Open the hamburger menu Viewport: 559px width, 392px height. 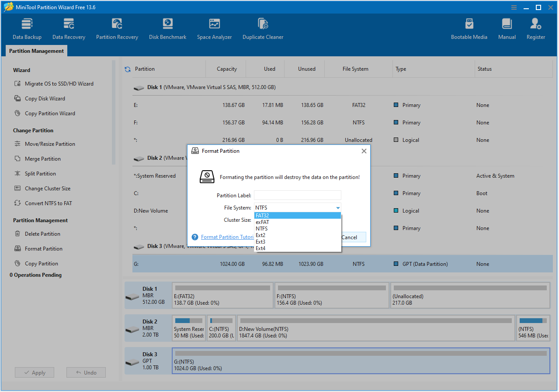[x=513, y=7]
